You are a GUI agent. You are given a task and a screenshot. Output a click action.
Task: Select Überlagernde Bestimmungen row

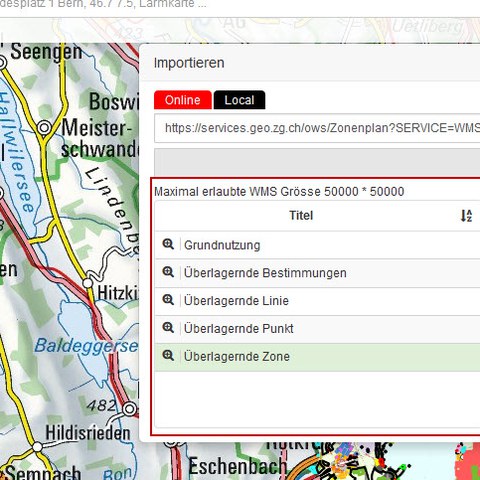[317, 273]
